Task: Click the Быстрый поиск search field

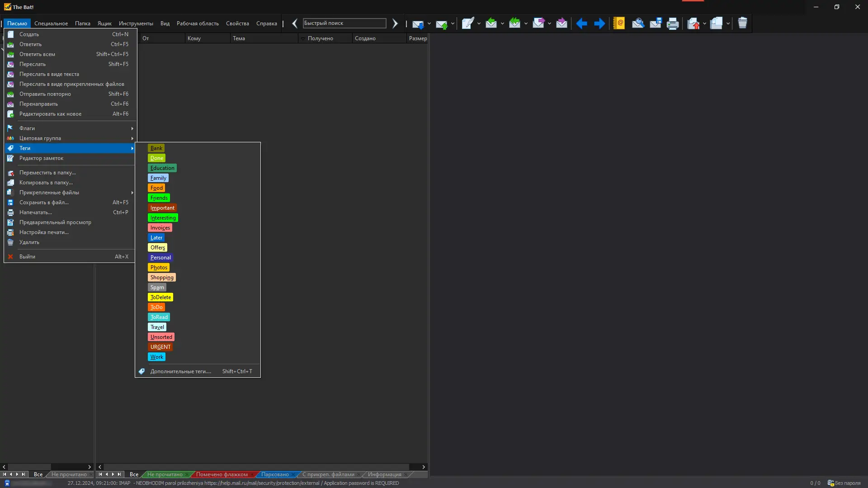Action: coord(344,23)
